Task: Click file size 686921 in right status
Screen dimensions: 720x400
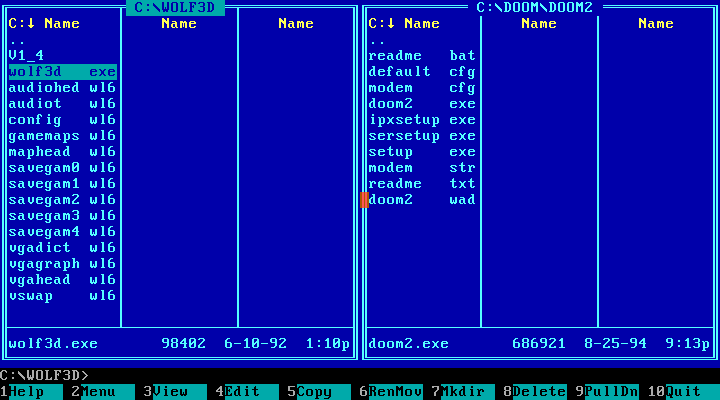Action: pos(539,344)
